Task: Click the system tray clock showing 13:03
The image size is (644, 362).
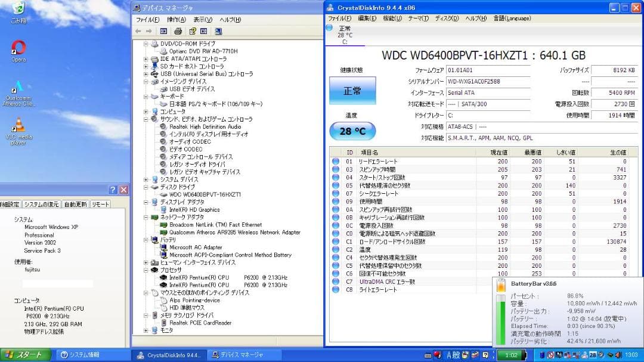Action: tap(631, 355)
